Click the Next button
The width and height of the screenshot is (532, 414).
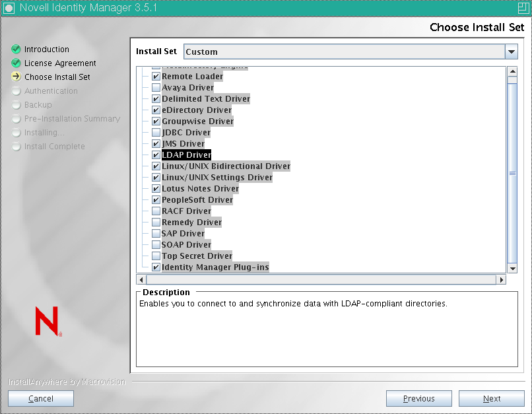[491, 398]
